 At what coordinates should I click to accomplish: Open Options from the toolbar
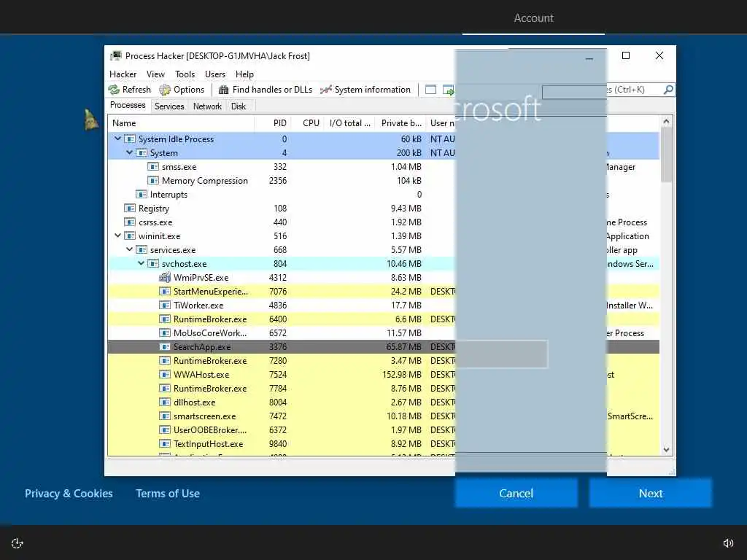click(182, 90)
